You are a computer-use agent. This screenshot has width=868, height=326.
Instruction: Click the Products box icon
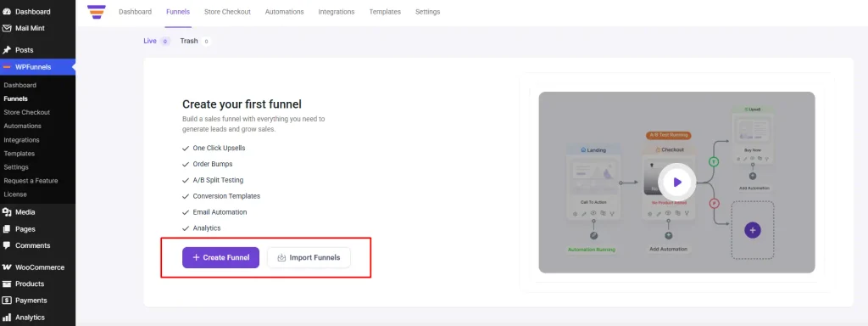tap(7, 284)
